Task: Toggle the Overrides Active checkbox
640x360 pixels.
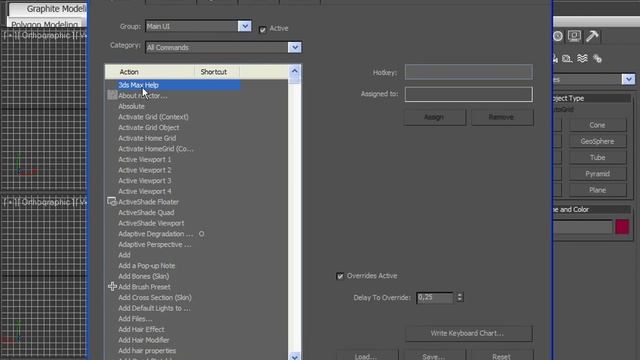Action: (340, 276)
